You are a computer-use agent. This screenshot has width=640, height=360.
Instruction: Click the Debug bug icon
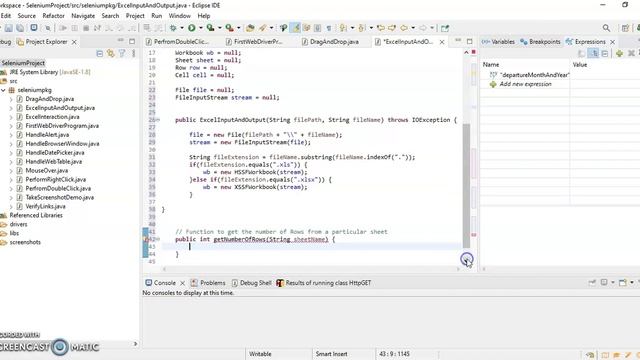click(x=173, y=28)
